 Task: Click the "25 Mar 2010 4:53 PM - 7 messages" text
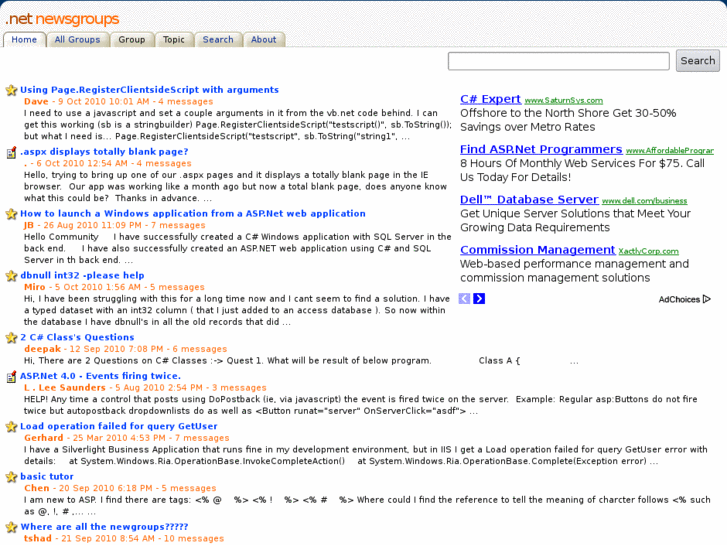click(151, 438)
